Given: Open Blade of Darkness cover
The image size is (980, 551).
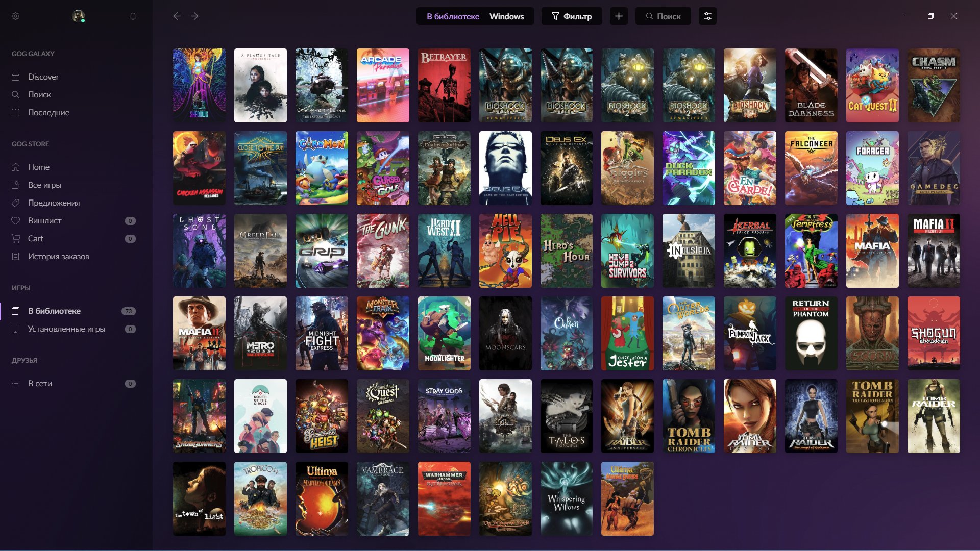Looking at the screenshot, I should coord(811,85).
